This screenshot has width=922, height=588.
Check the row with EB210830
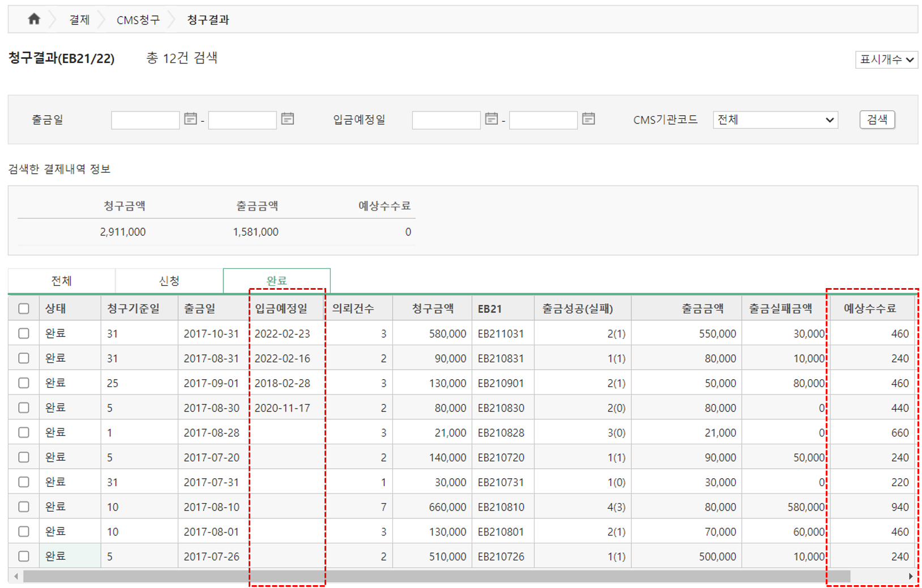click(24, 407)
